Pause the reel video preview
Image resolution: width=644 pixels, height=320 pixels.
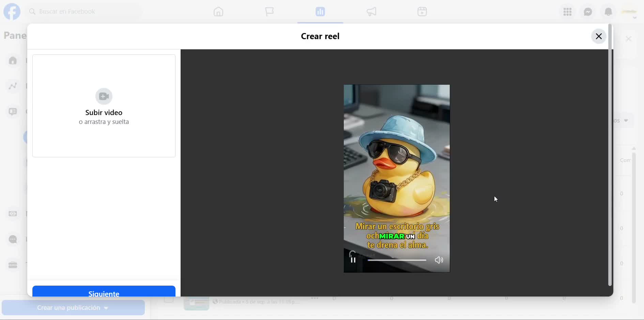click(353, 260)
